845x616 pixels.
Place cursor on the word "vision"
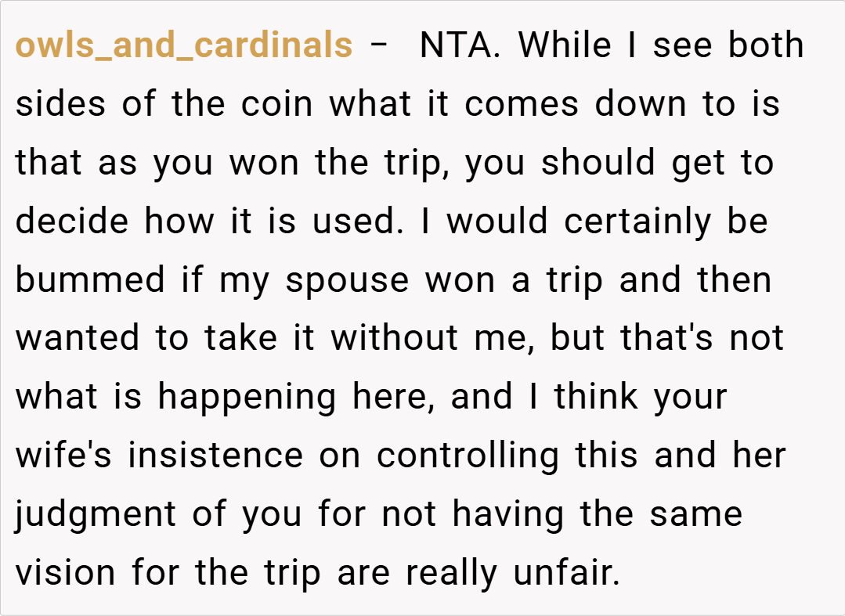[66, 574]
